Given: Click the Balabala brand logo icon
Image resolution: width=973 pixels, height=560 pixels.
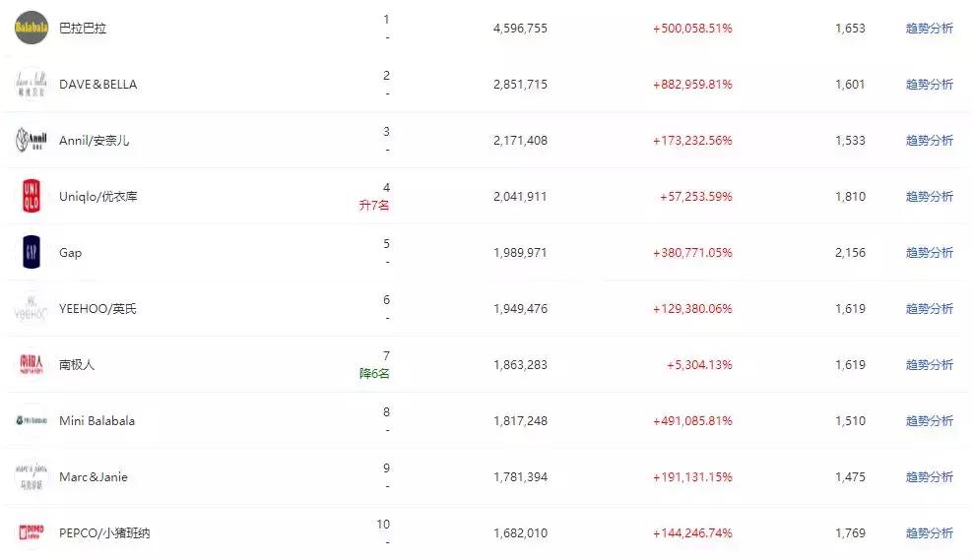Looking at the screenshot, I should pos(31,28).
